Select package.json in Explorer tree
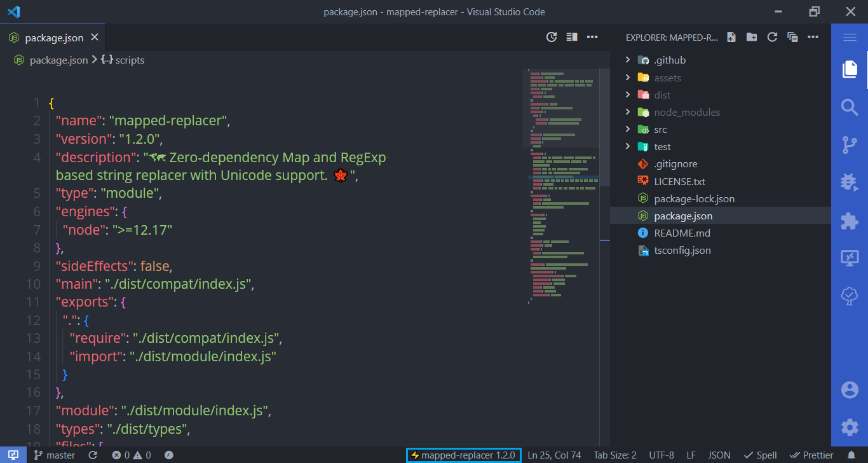868x463 pixels. (720, 216)
